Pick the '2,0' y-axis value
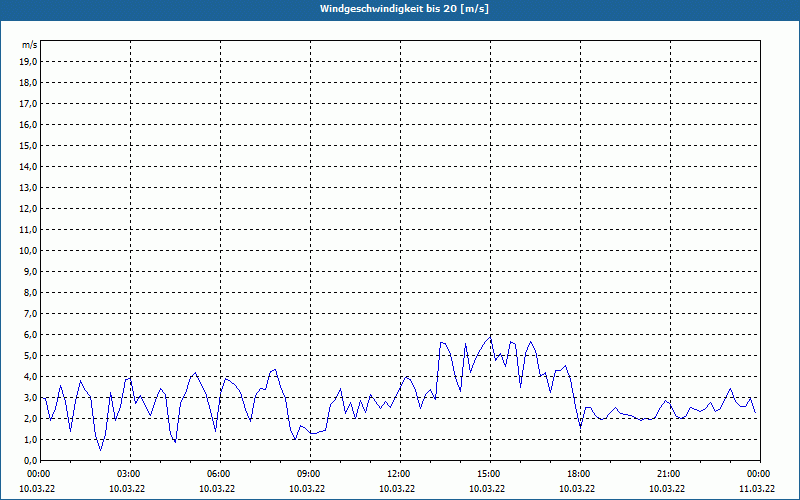Image resolution: width=800 pixels, height=500 pixels. 30,418
